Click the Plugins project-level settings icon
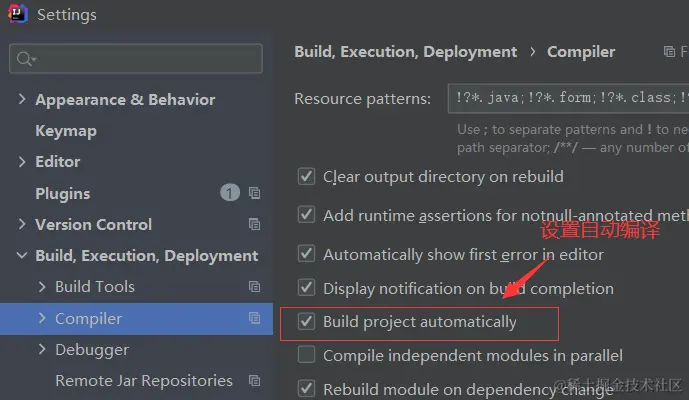Image resolution: width=689 pixels, height=400 pixels. (254, 193)
